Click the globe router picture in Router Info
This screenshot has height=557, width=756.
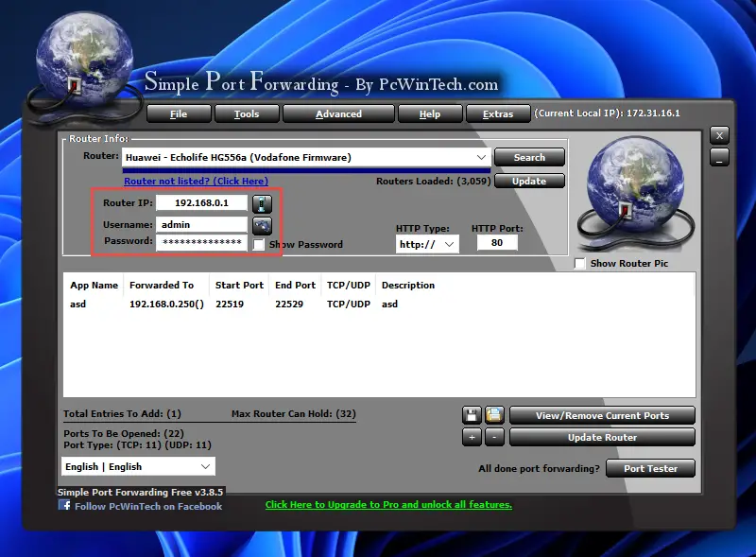coord(635,193)
